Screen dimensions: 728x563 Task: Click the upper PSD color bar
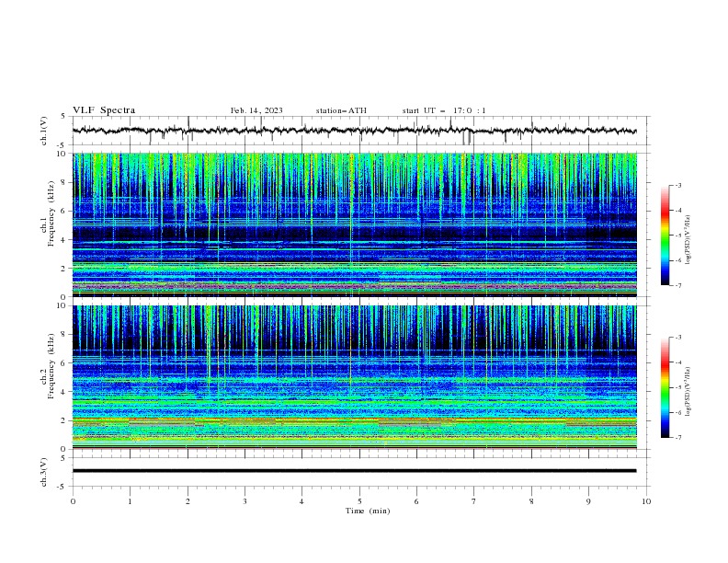coord(665,236)
